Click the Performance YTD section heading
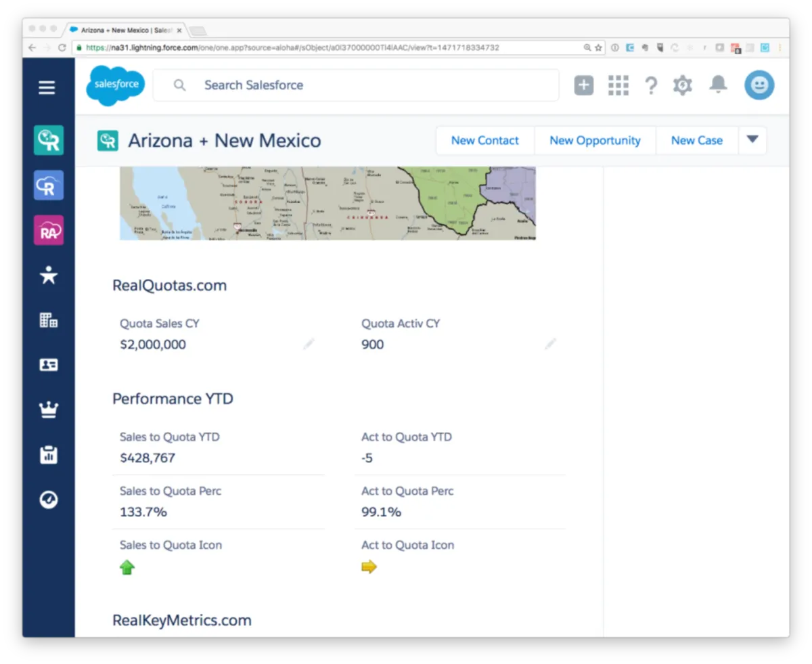Screen dimensions: 812x664 coord(173,399)
